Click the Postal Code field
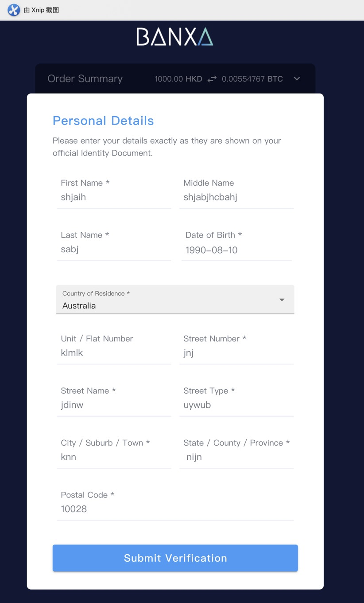This screenshot has width=364, height=603. coord(175,509)
